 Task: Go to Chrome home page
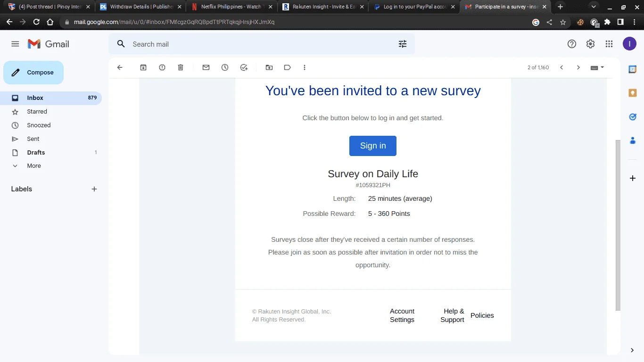50,22
